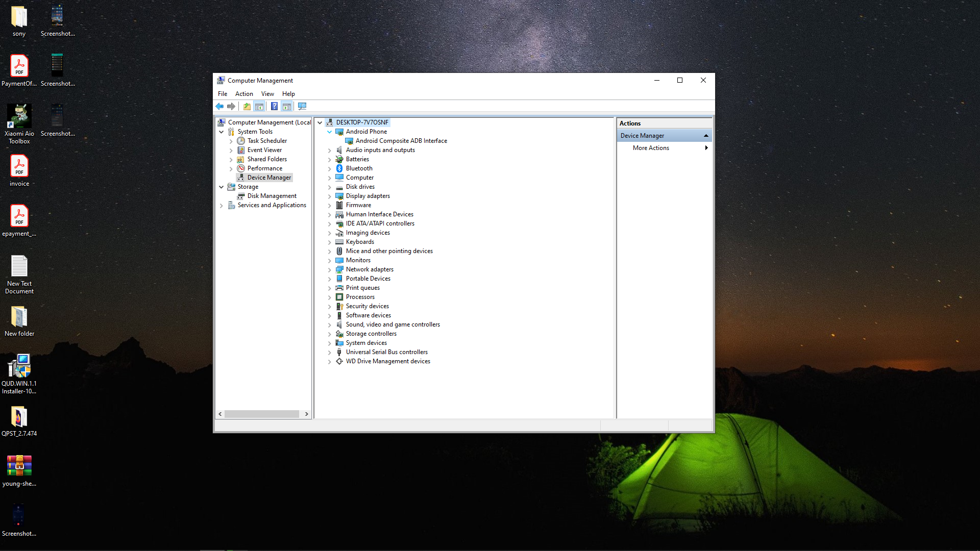Expand the Display adapters category
Screen dimensions: 980x551
[x=330, y=196]
